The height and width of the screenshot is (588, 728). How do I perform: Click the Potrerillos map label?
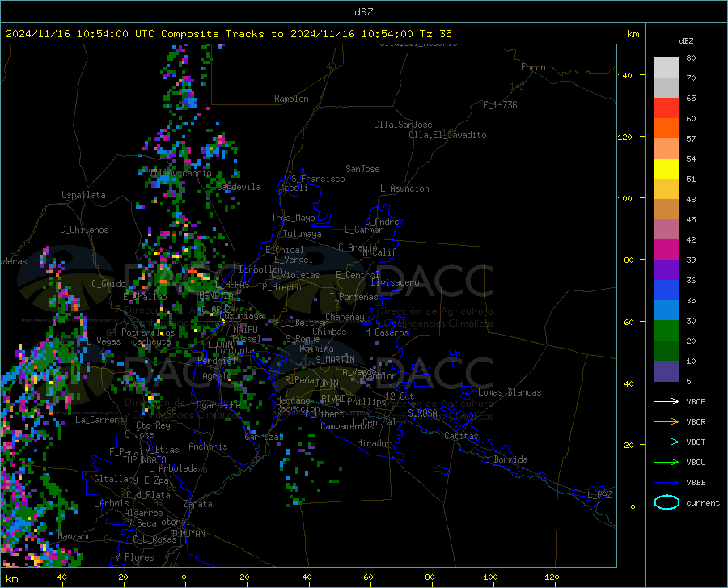148,332
